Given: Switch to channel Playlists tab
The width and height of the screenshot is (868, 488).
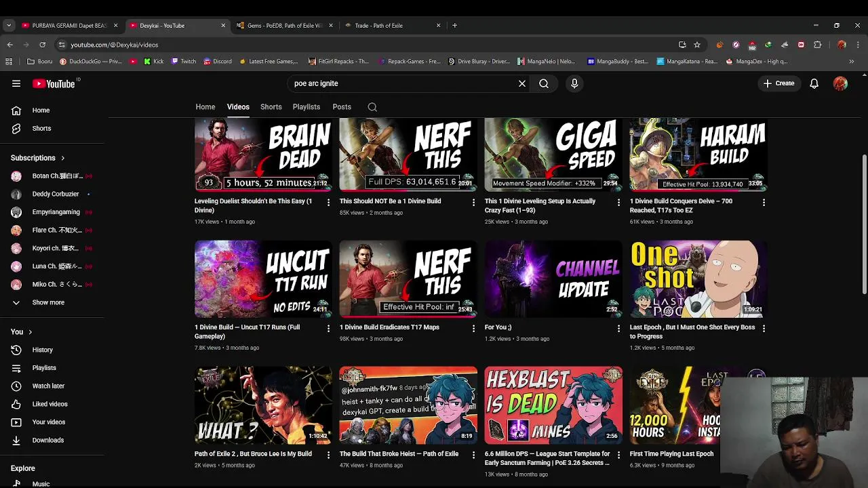Looking at the screenshot, I should pos(307,106).
